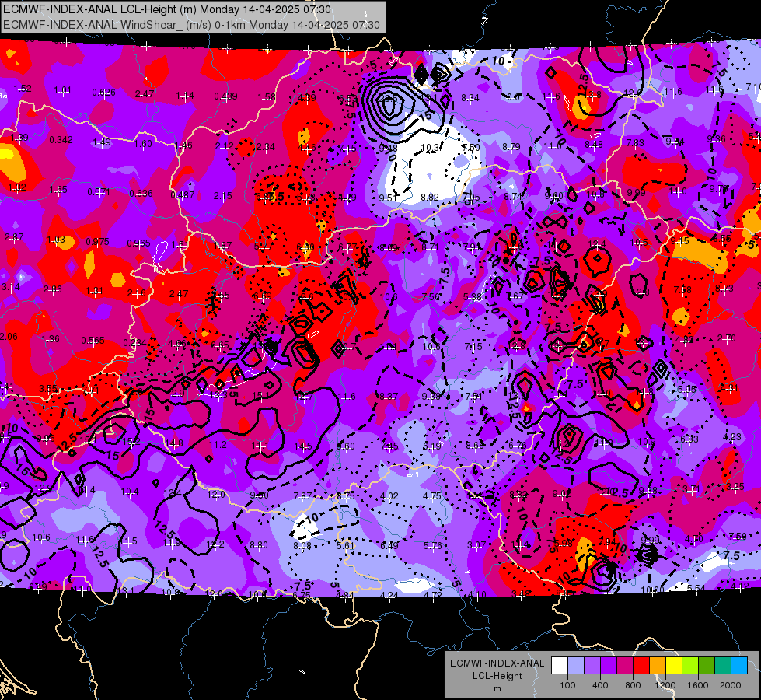Click the map grid value 0.636
Viewport: 761px width, 700px height.
[141, 194]
